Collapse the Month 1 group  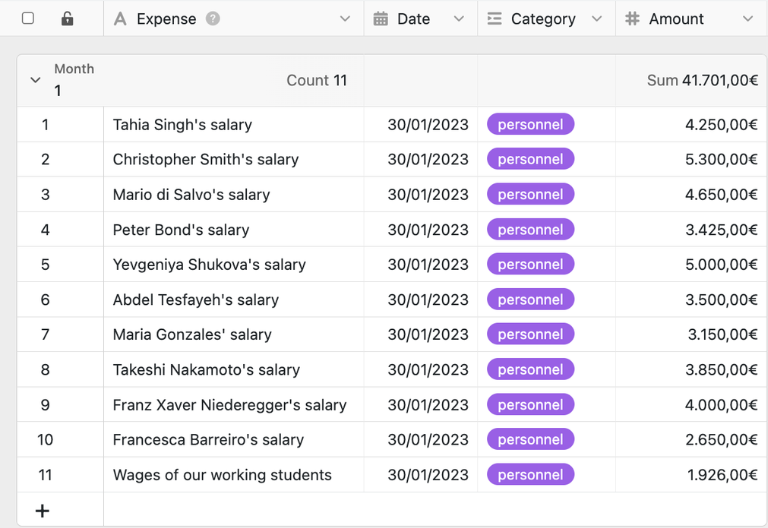coord(35,80)
